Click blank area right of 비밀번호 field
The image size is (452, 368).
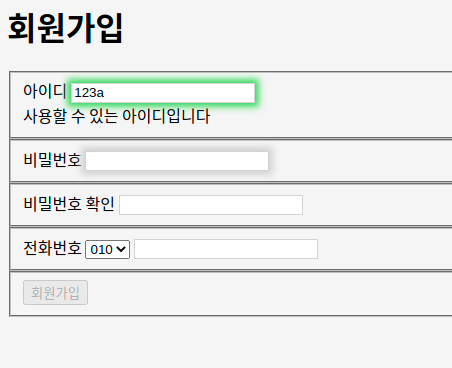(x=360, y=161)
